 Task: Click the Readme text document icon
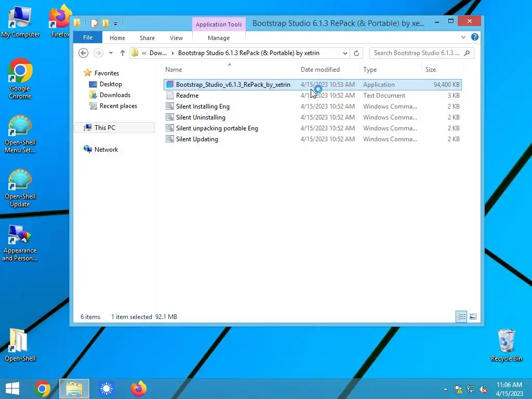(x=170, y=96)
